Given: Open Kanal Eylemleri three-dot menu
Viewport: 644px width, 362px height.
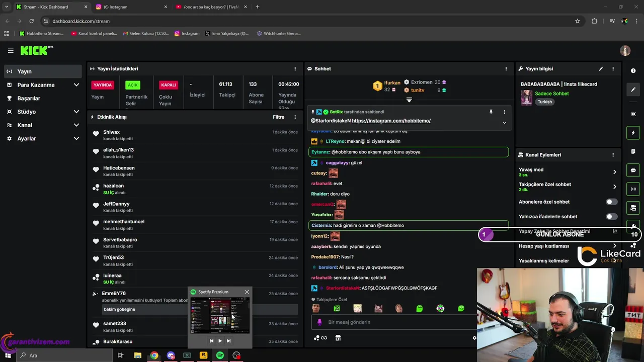Looking at the screenshot, I should [613, 155].
